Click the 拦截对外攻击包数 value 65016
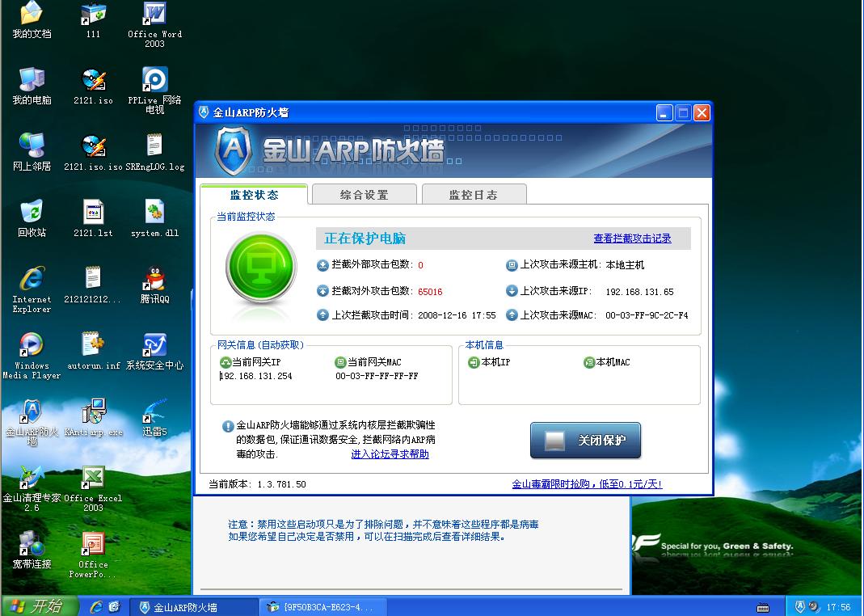 coord(430,292)
